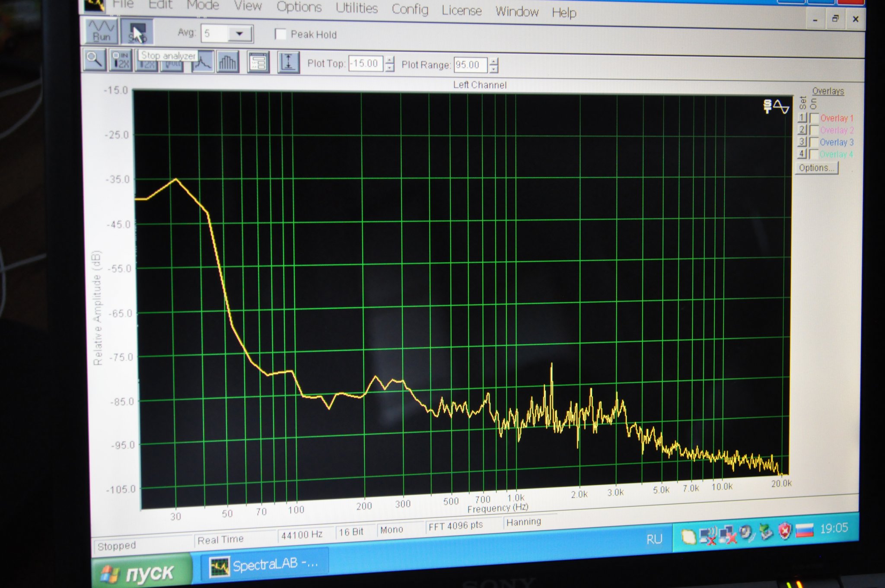The image size is (885, 588).
Task: Click the Left Channel plot title
Action: (x=480, y=85)
